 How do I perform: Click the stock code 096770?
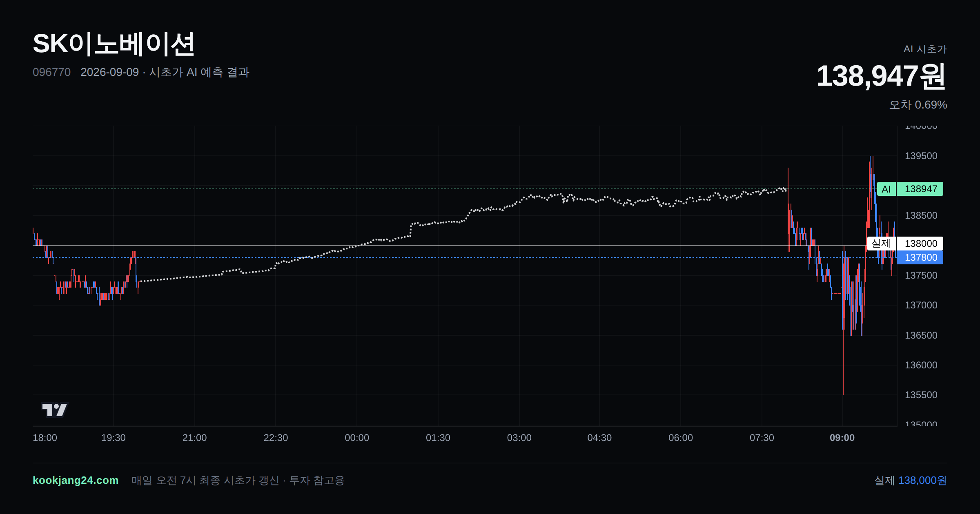[x=51, y=72]
